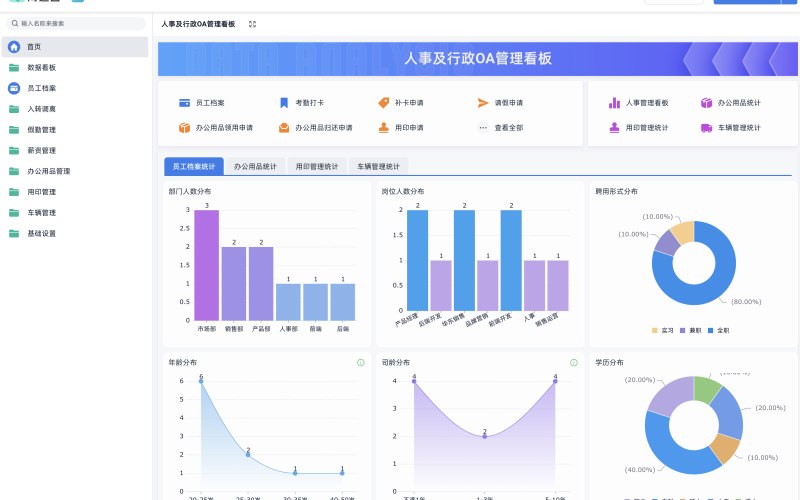Screen dimensions: 800x500
Task: Click the 销售部 axis label
Action: pyautogui.click(x=234, y=329)
